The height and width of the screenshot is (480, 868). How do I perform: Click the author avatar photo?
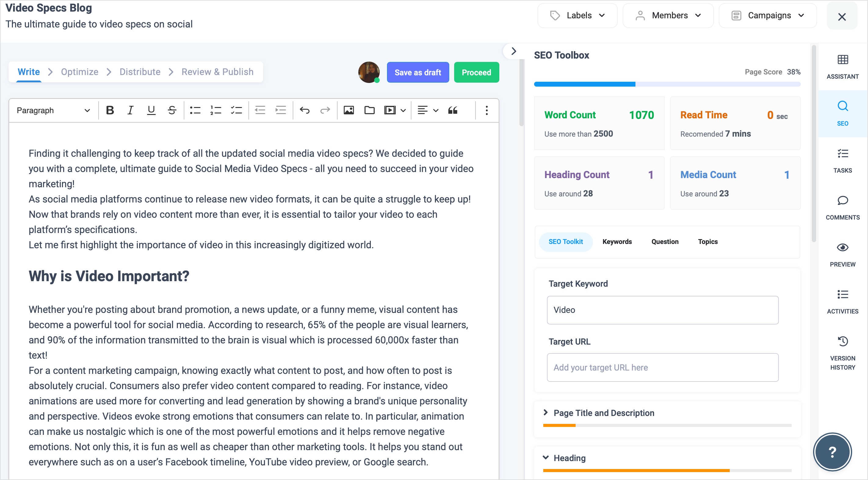tap(369, 72)
